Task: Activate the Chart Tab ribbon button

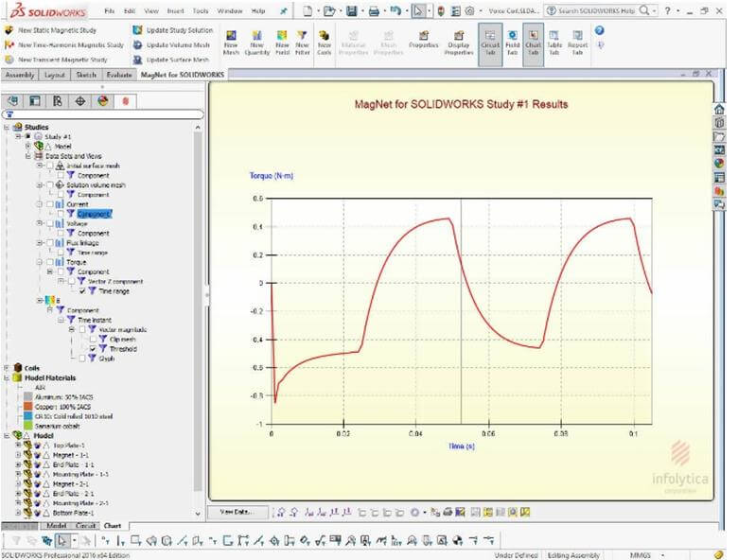Action: tap(534, 44)
